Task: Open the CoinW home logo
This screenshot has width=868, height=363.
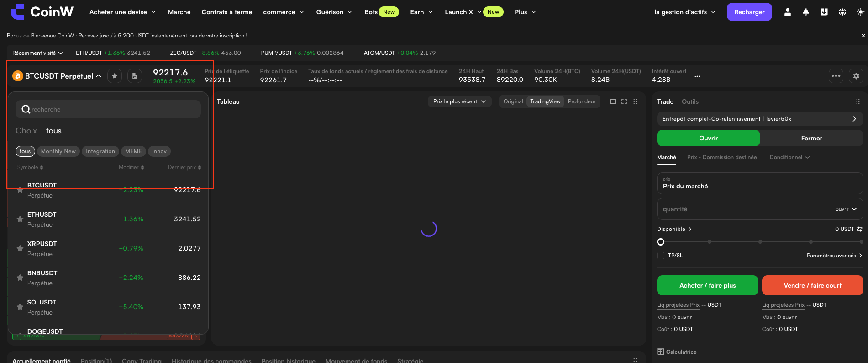Action: [42, 12]
